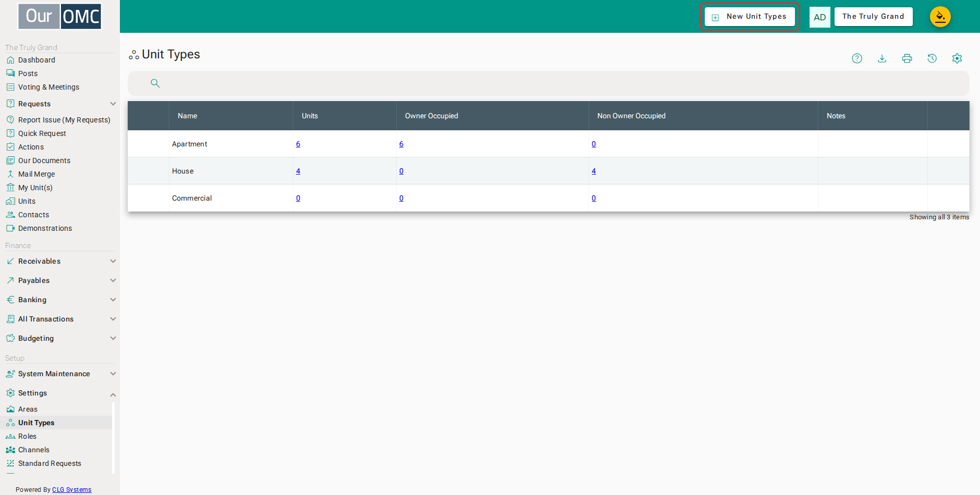Open the page settings gear icon
Screen dimensions: 980x495
click(957, 58)
